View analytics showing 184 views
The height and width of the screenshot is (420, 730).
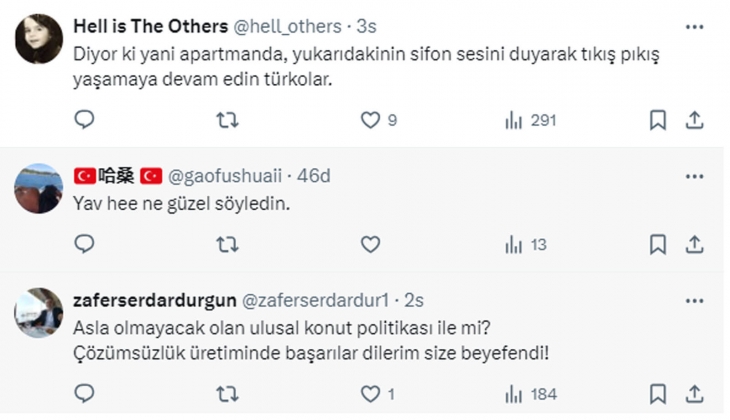coord(530,394)
